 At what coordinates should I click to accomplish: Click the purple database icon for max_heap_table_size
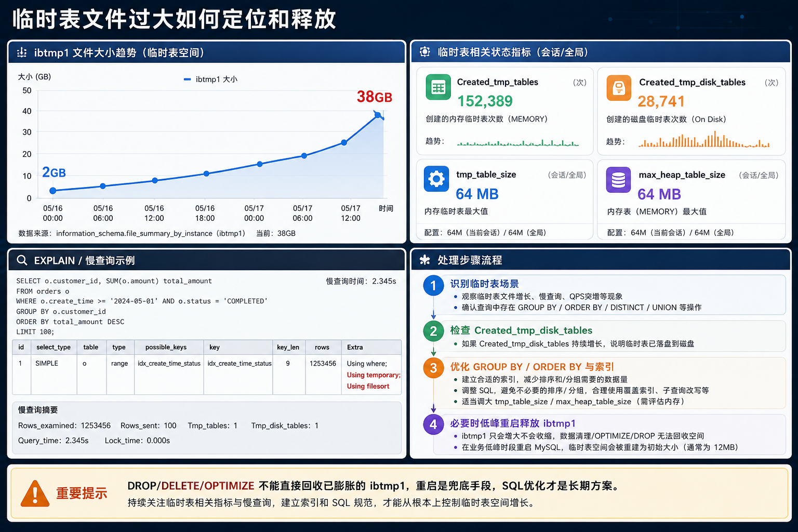(x=618, y=180)
